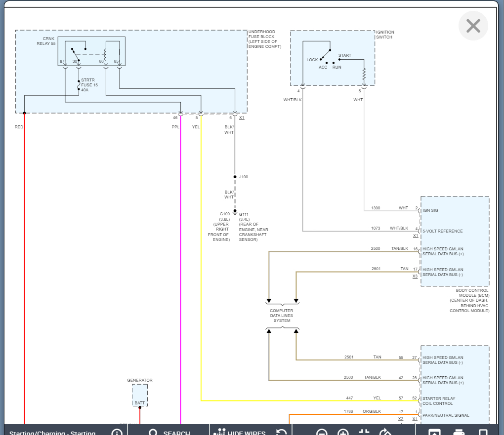Screen dimensions: 504x435
Task: Click the Ignition Switch component box
Action: (x=332, y=58)
